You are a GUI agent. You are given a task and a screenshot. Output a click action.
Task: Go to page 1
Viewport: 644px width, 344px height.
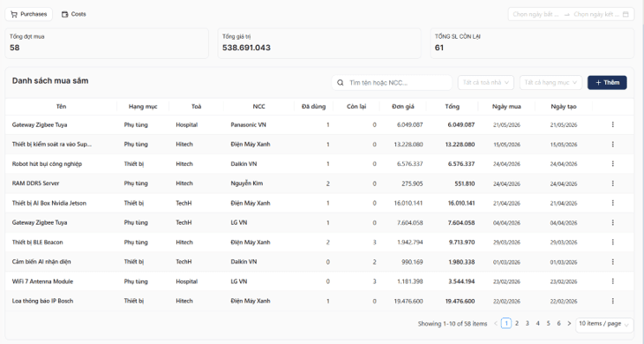point(506,324)
